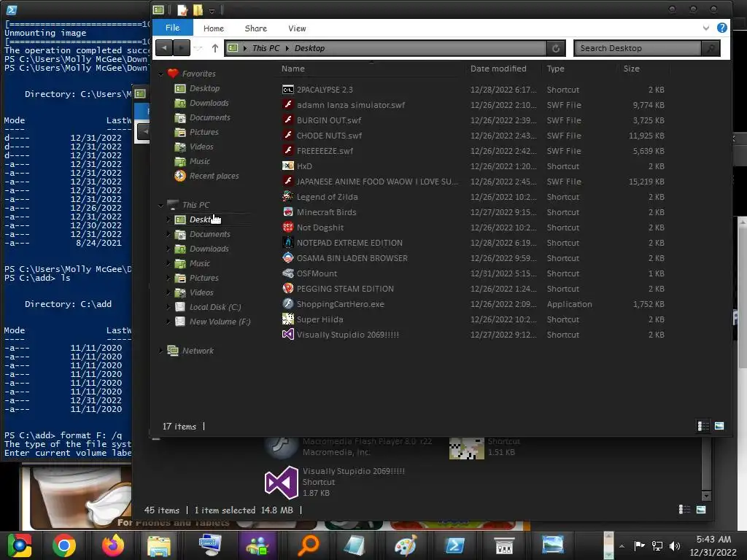The image size is (747, 560).
Task: Select NOTEPAD EXTREME EDITION icon
Action: click(x=287, y=242)
